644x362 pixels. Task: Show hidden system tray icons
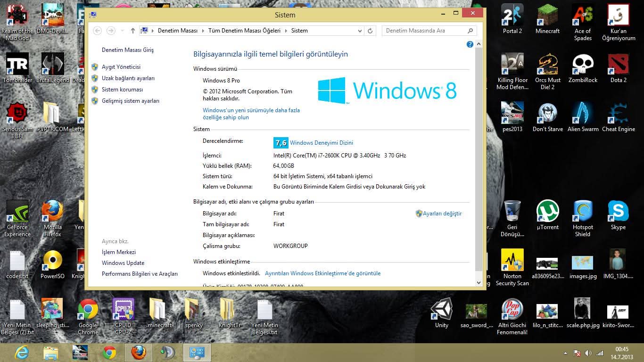tap(566, 353)
